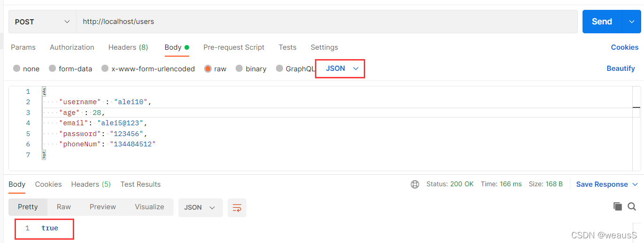Open the request Headers (8) tab

tap(128, 47)
